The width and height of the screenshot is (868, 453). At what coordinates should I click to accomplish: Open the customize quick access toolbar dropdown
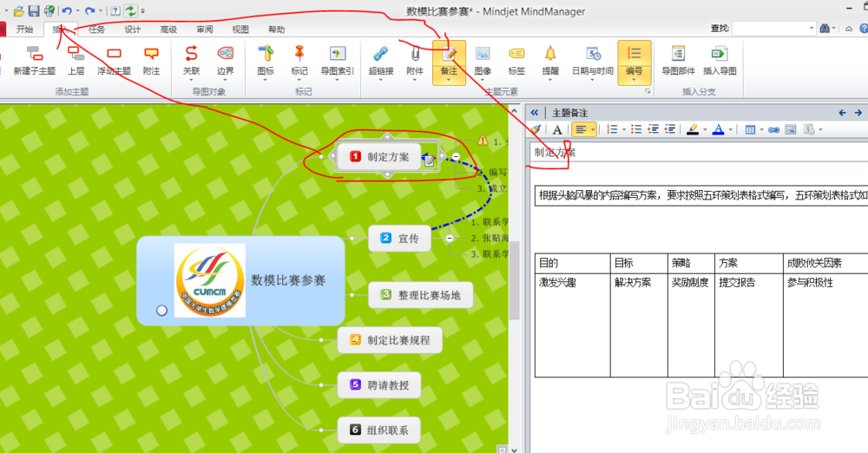click(x=143, y=11)
